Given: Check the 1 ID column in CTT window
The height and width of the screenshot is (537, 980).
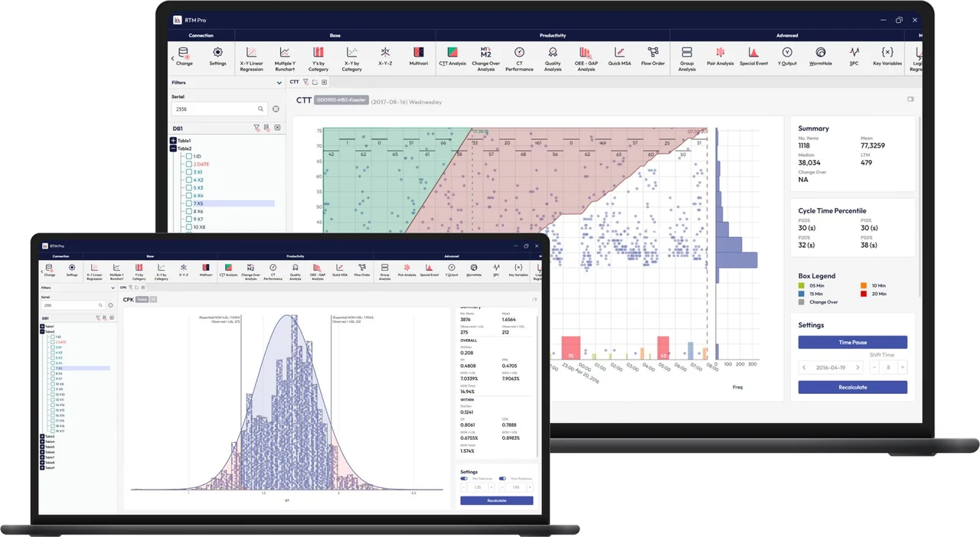Looking at the screenshot, I should click(188, 156).
